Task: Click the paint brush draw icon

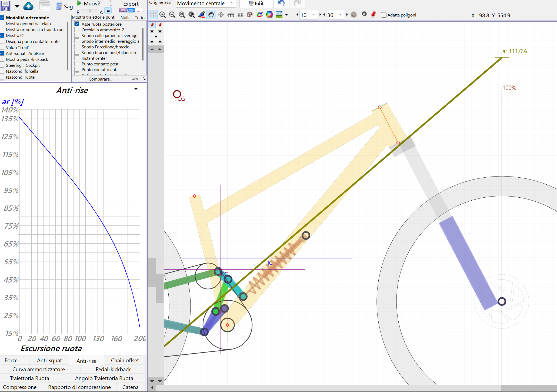Action: (x=201, y=15)
